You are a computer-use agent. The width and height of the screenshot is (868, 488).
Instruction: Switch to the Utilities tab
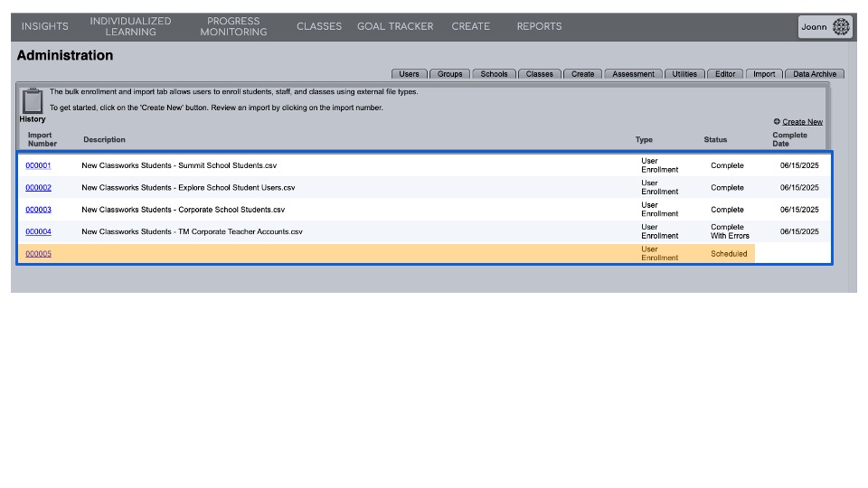(x=684, y=74)
